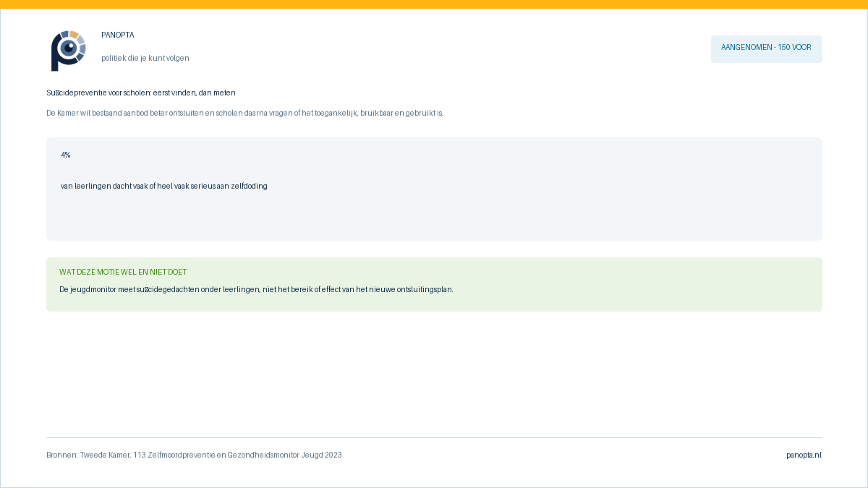Click the tagline 'politiek die je kunt volgen'
Image resolution: width=868 pixels, height=488 pixels.
pos(145,58)
